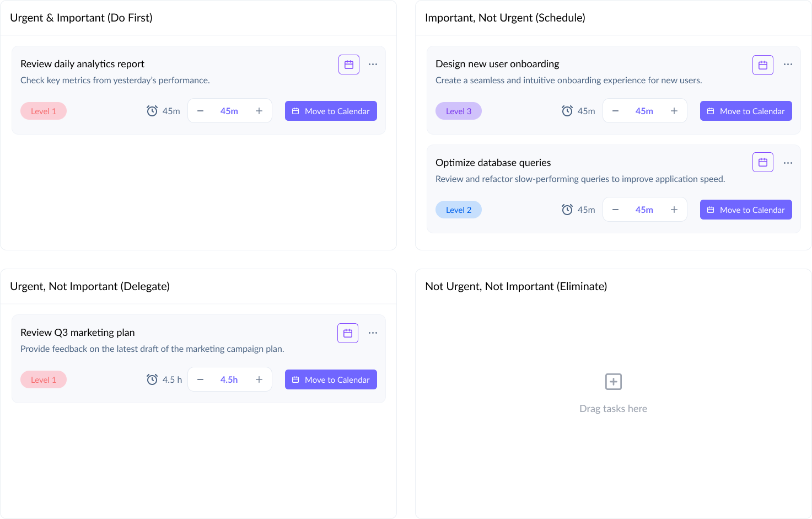Viewport: 812px width, 519px height.
Task: Move Review Q3 marketing plan to calendar
Action: coord(331,379)
